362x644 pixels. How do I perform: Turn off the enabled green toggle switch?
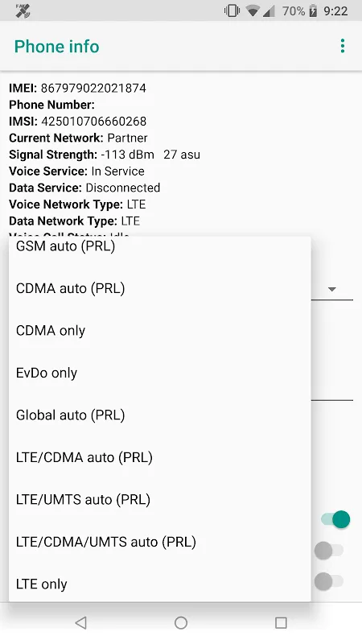point(335,519)
